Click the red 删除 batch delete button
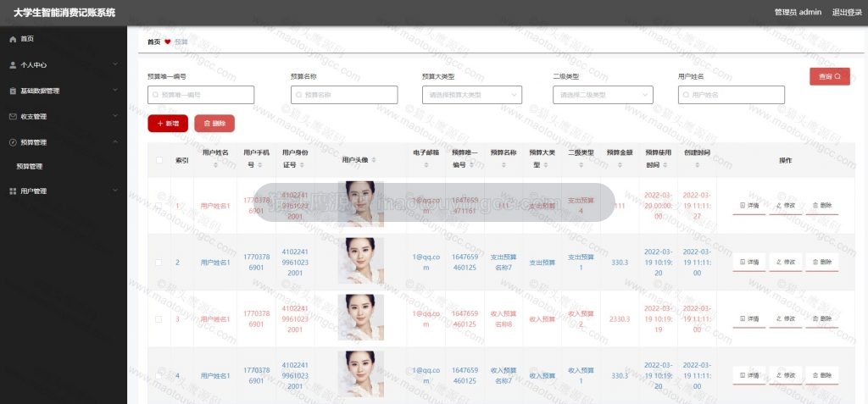The image size is (868, 404). pos(214,124)
